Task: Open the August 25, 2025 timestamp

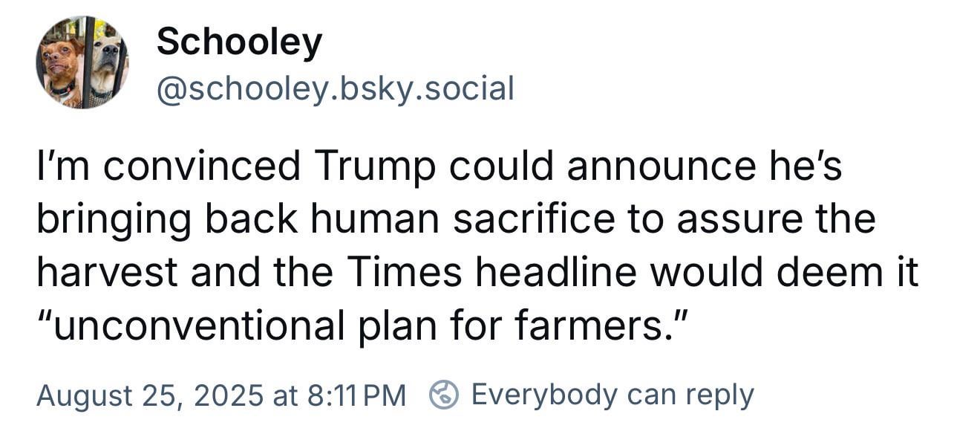Action: coord(221,395)
